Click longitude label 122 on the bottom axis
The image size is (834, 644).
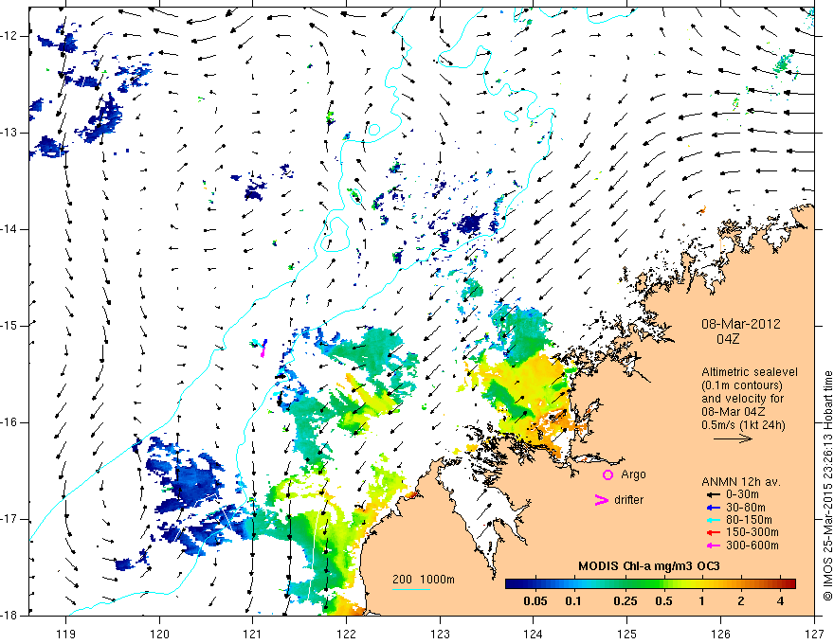346,634
